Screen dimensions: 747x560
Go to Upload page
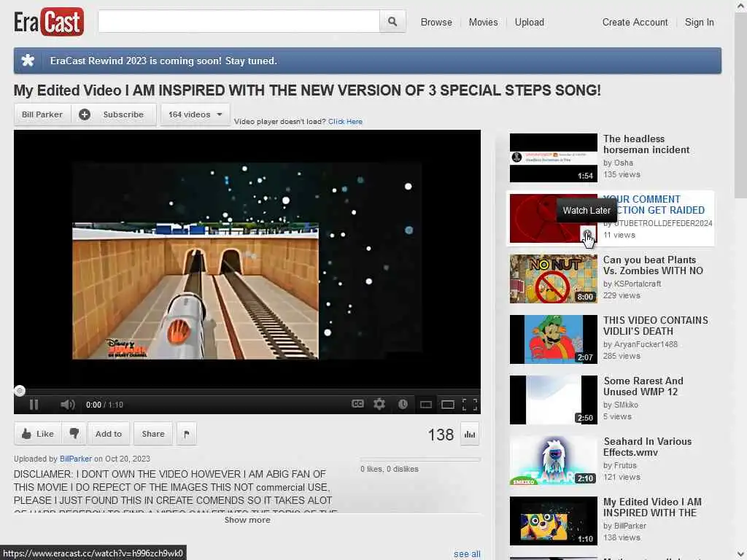(530, 23)
